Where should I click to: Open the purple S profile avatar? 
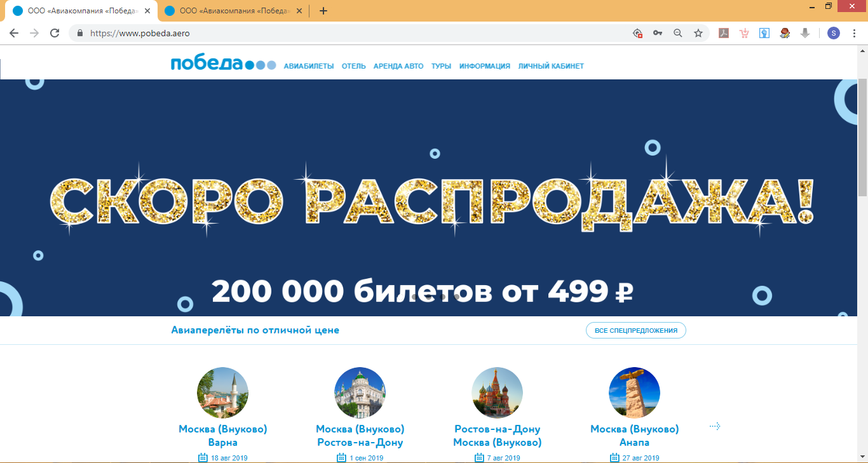click(834, 33)
